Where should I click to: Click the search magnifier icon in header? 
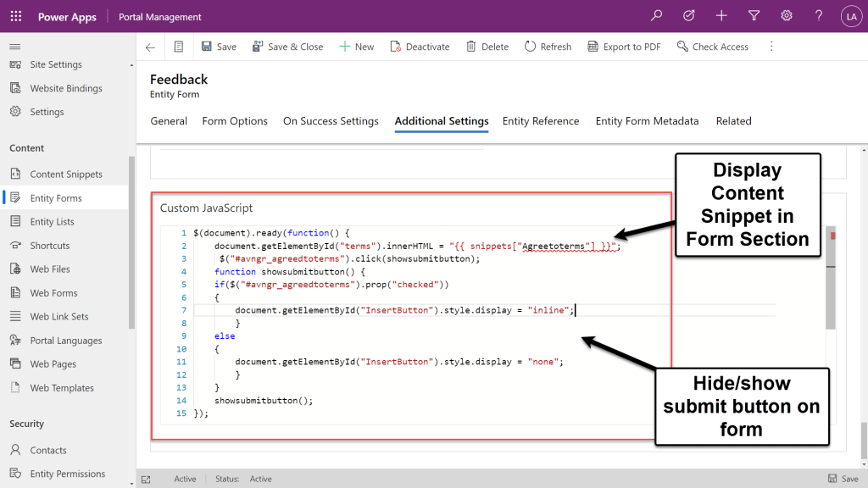pos(656,16)
